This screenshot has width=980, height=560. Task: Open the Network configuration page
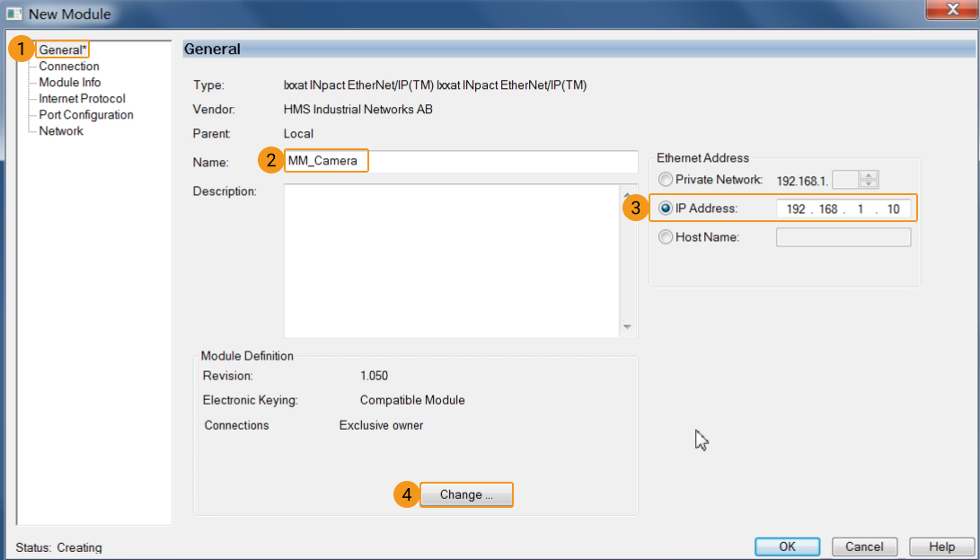click(x=60, y=130)
